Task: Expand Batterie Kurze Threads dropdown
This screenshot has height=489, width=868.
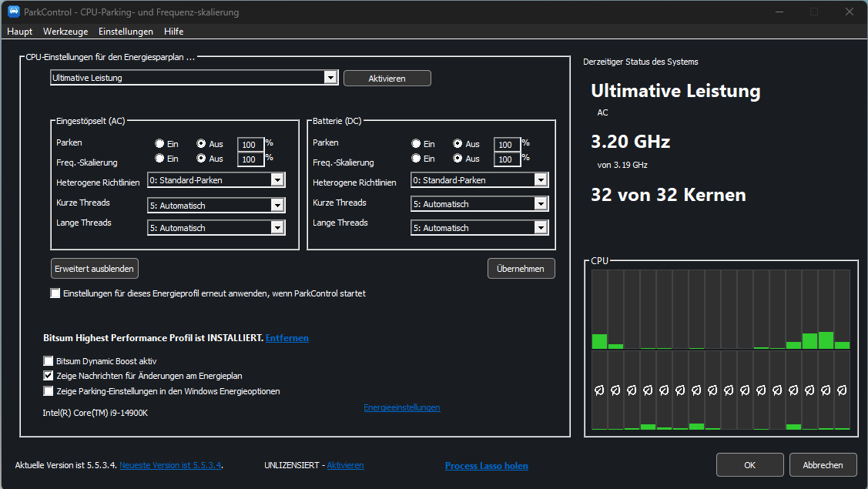Action: (541, 204)
